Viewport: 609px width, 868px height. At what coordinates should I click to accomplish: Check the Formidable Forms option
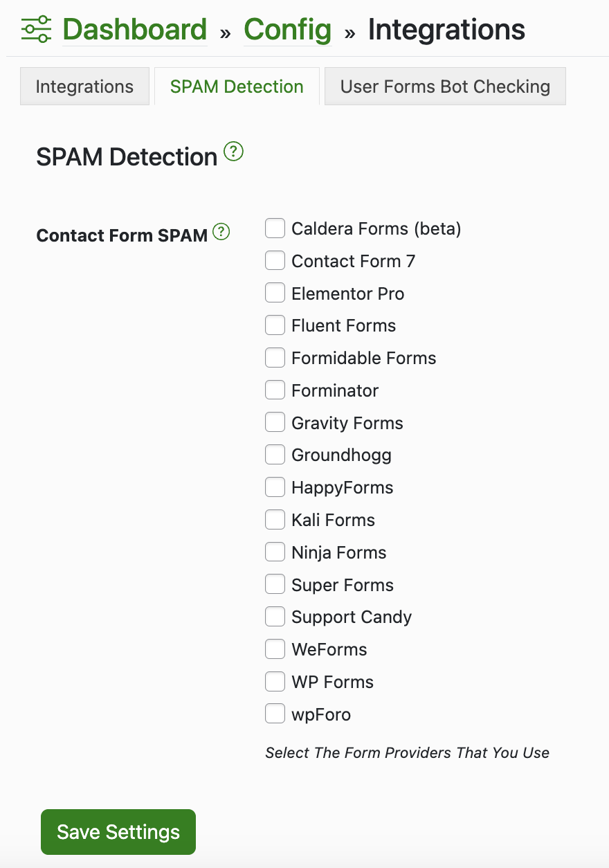(275, 357)
